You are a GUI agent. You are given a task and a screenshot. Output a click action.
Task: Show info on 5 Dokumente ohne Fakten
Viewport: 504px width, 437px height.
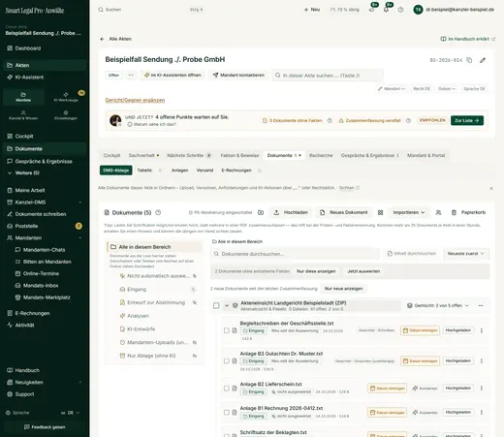(330, 120)
